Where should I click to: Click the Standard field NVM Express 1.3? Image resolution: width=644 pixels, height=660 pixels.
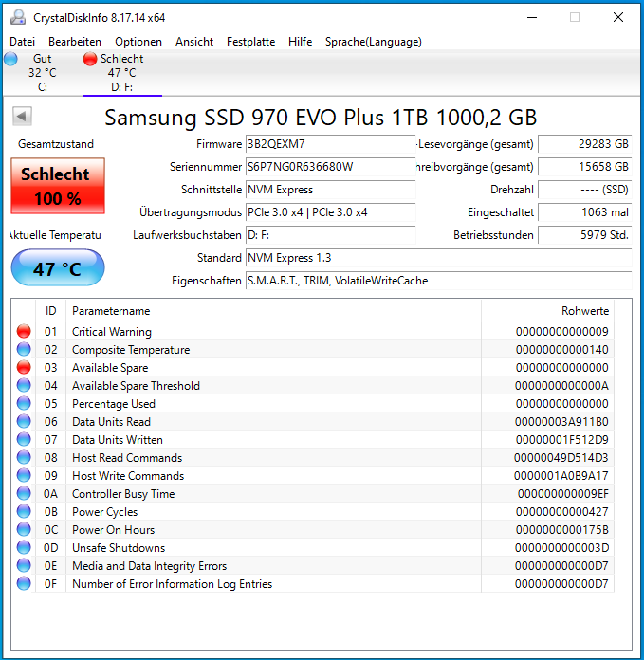pos(438,258)
